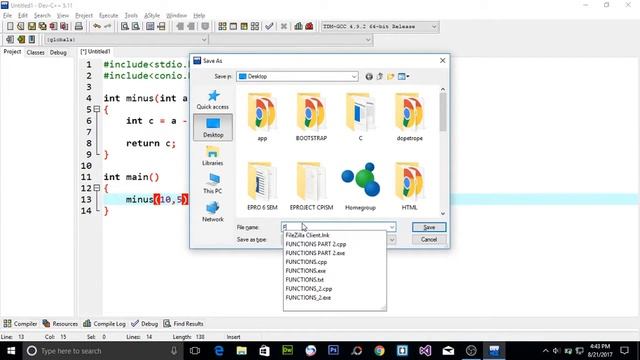
Task: Expand the File name dropdown arrow
Action: pos(391,227)
